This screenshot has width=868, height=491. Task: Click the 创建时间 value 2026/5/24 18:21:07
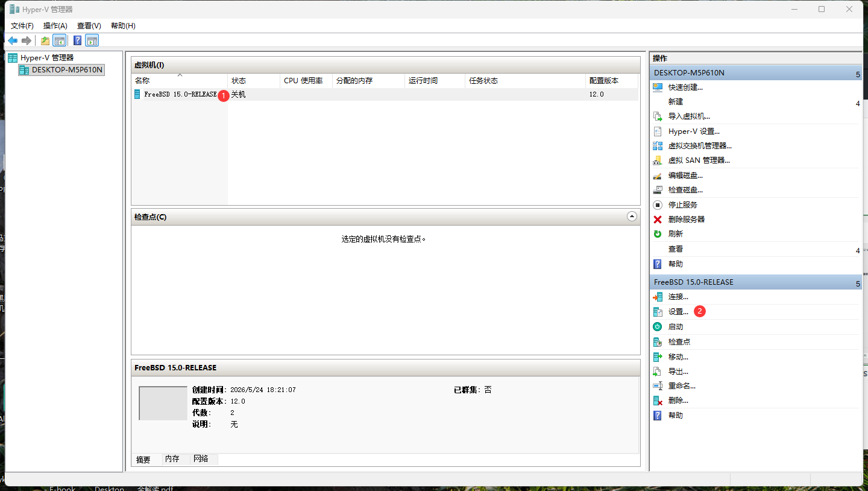tap(263, 390)
